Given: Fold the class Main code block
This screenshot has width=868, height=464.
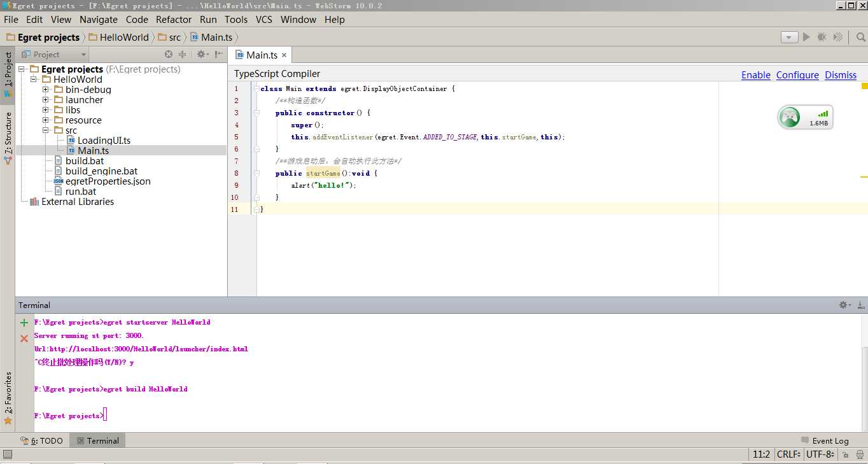Looking at the screenshot, I should point(256,88).
